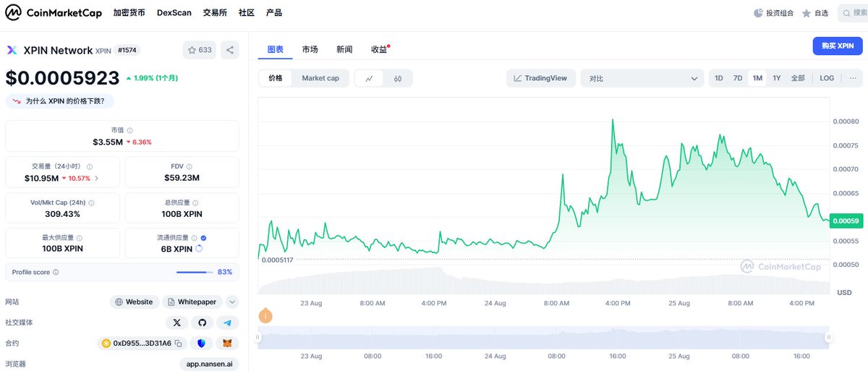Show circulating supply verified badge

click(x=203, y=238)
